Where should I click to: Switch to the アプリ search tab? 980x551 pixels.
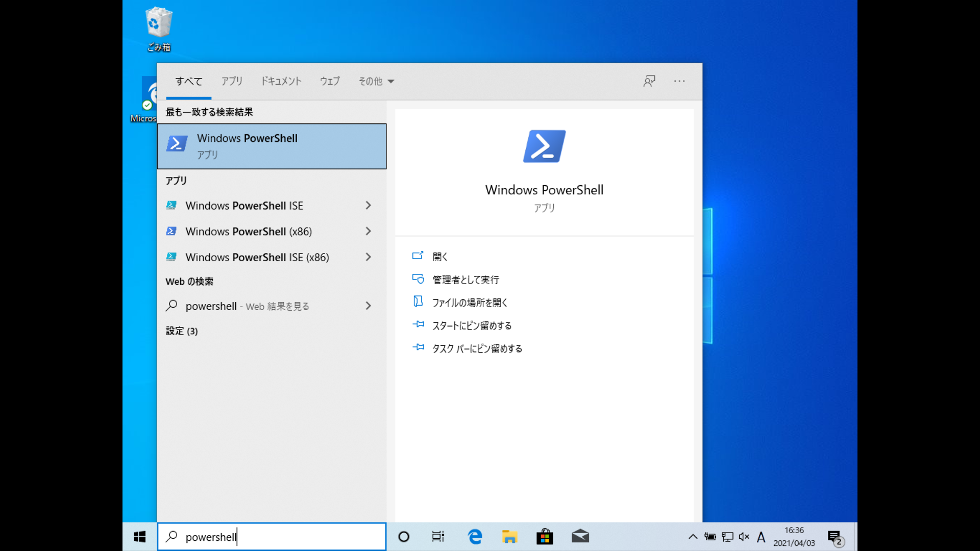point(232,81)
